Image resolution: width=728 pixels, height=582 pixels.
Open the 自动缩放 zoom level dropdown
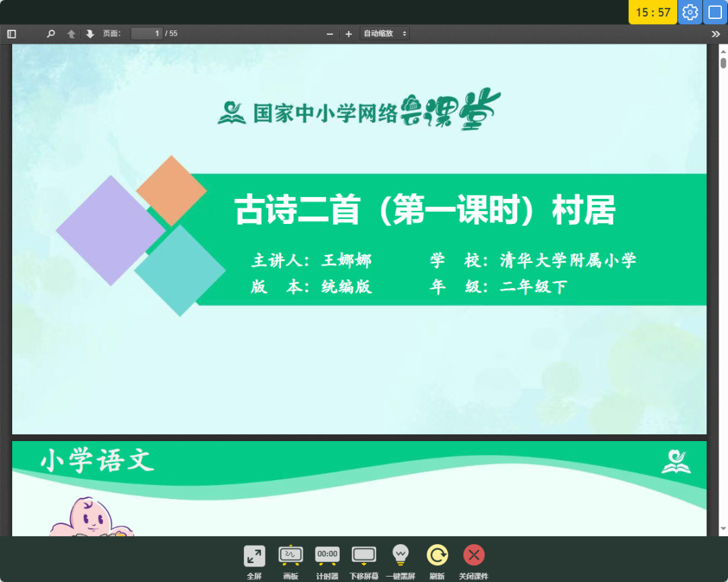384,33
